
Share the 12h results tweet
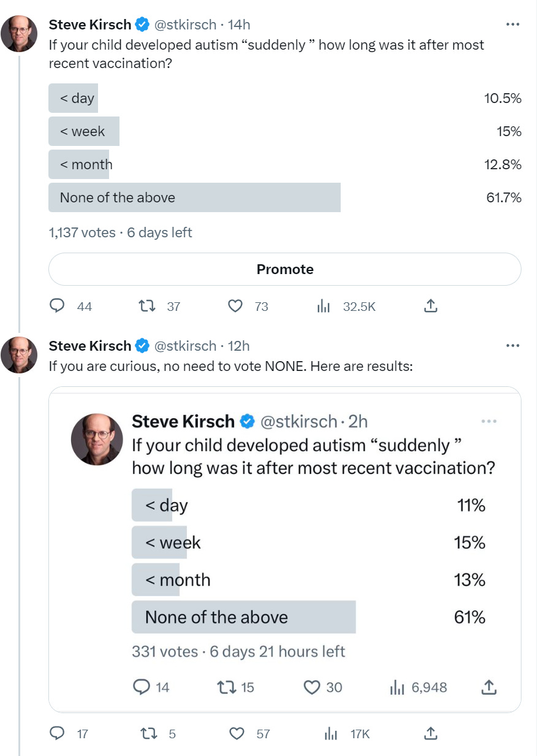click(x=431, y=733)
